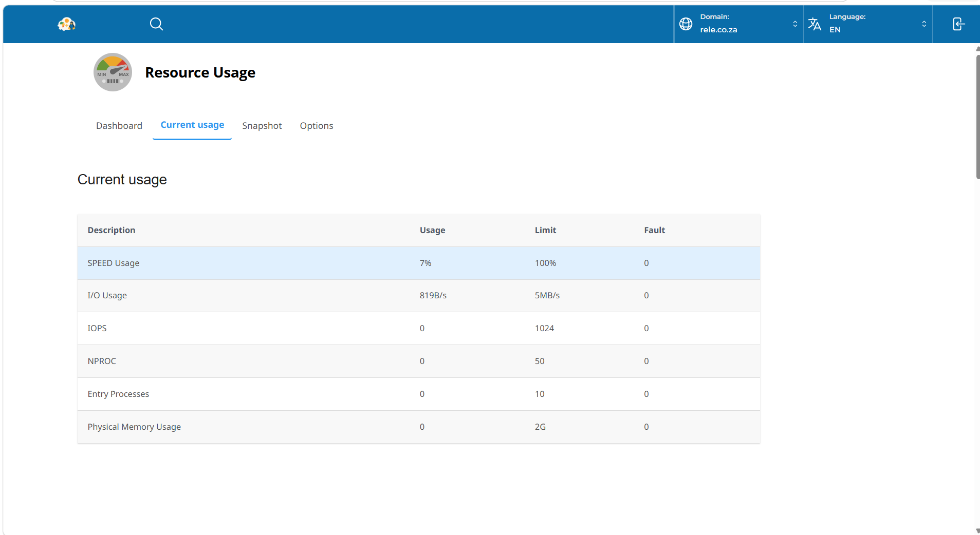Click the Domain selector chevron arrows
Image resolution: width=980 pixels, height=535 pixels.
(795, 24)
